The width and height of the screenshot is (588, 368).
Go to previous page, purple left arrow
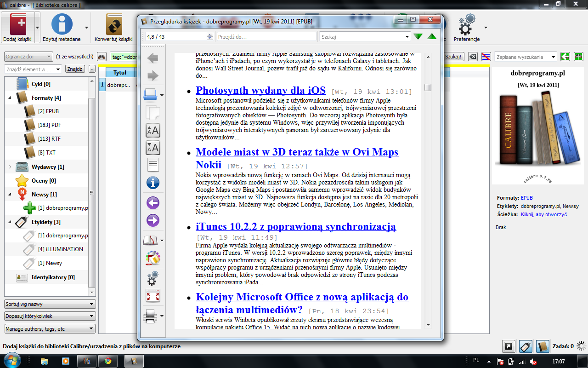tap(153, 203)
